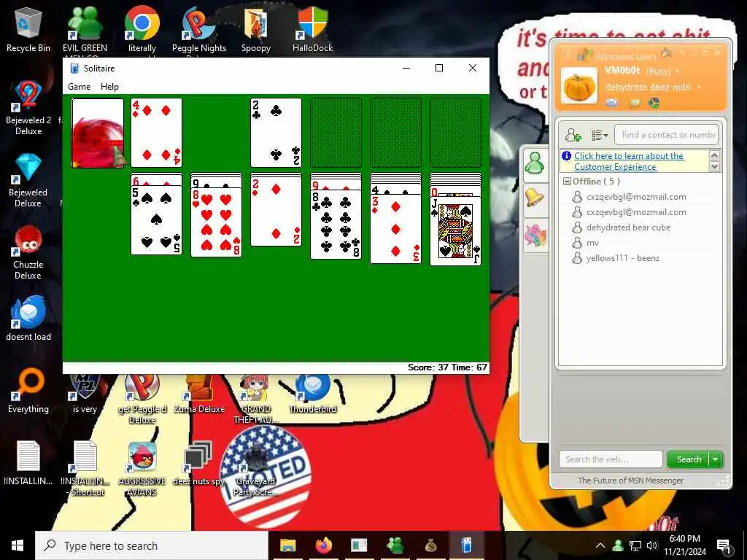Show hidden tray icons chevron
747x560 pixels.
(x=600, y=545)
